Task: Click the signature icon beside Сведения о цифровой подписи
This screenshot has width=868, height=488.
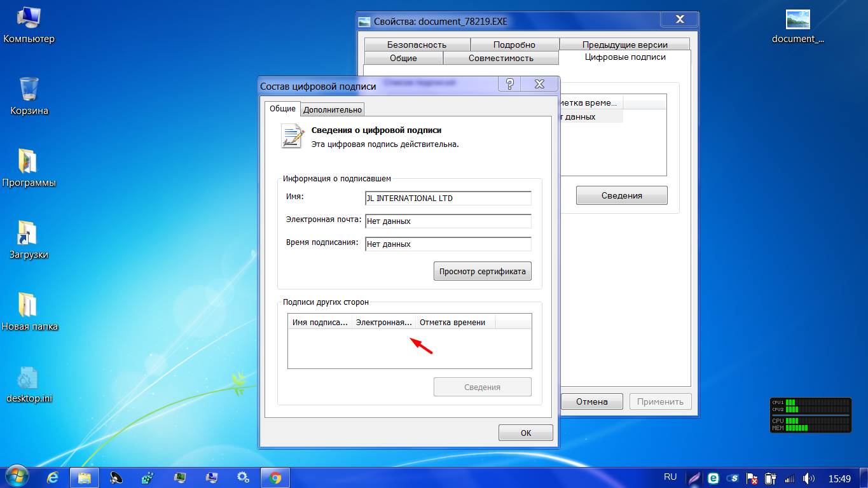Action: pyautogui.click(x=293, y=136)
